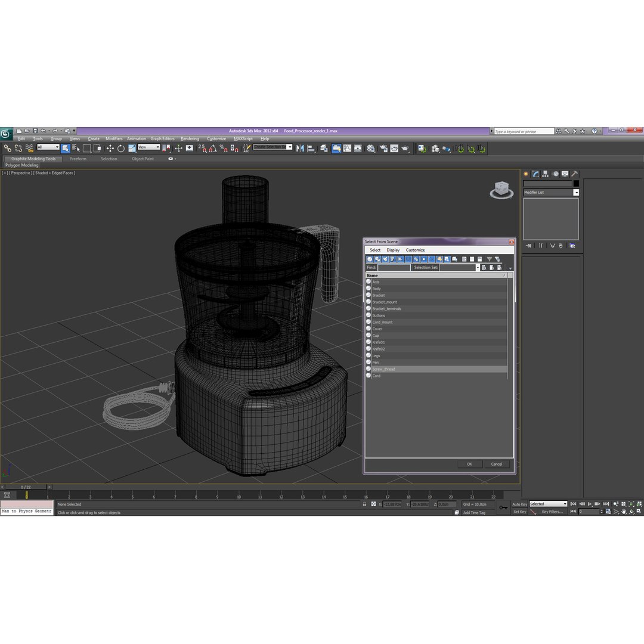Click the Unlink Selection tool
The height and width of the screenshot is (644, 644).
pos(18,148)
